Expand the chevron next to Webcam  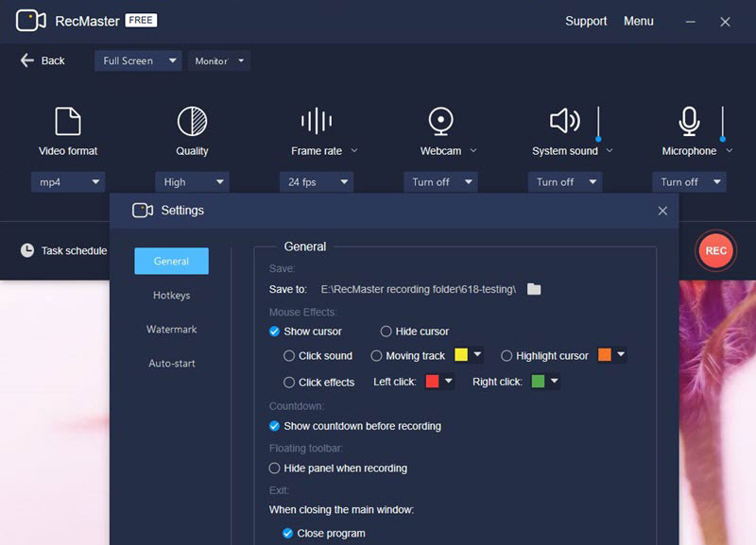pos(473,151)
